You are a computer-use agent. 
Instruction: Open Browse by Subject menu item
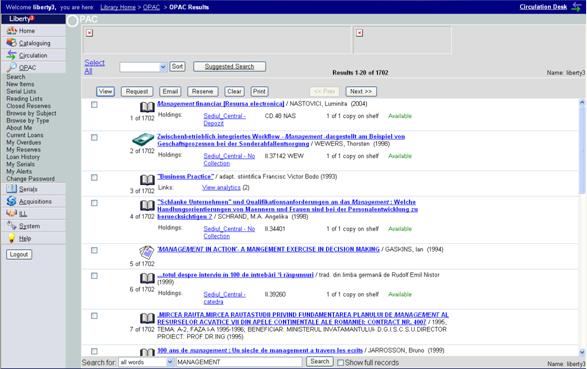pos(31,113)
